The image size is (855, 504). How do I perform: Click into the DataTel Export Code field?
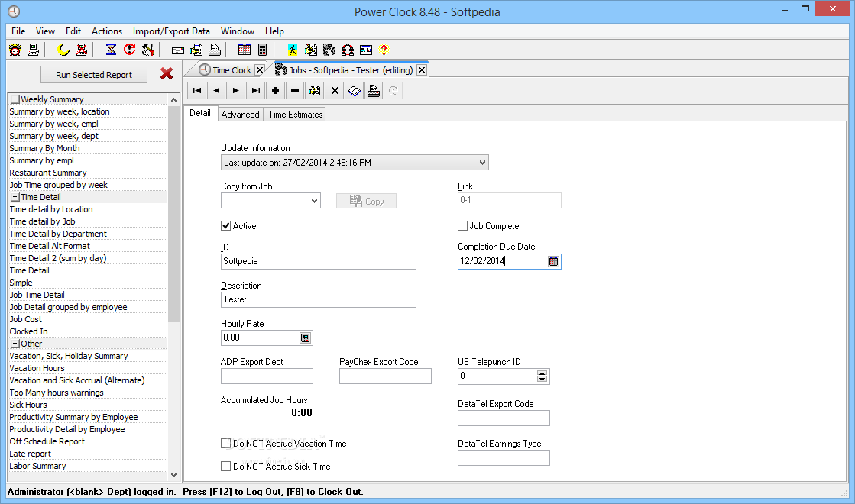pos(504,418)
